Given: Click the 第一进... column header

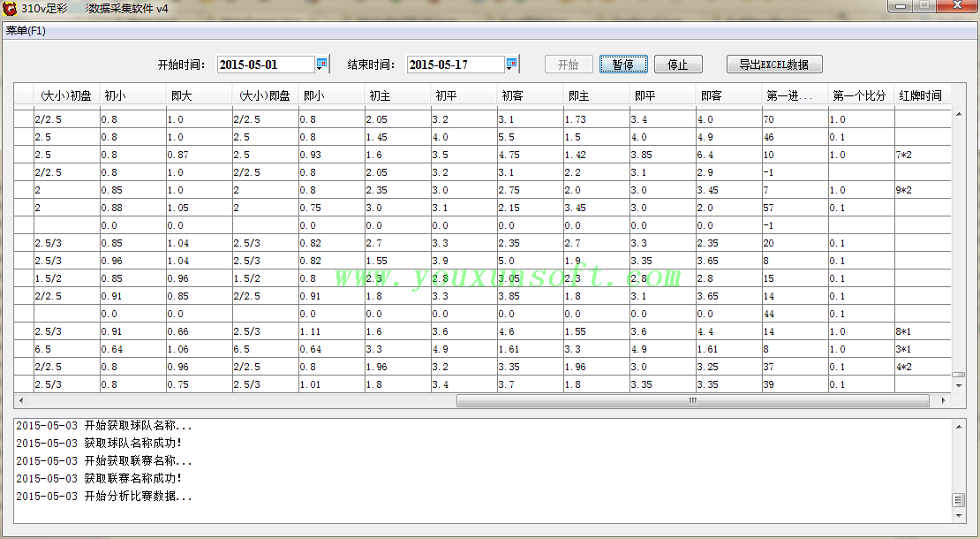Looking at the screenshot, I should (795, 95).
